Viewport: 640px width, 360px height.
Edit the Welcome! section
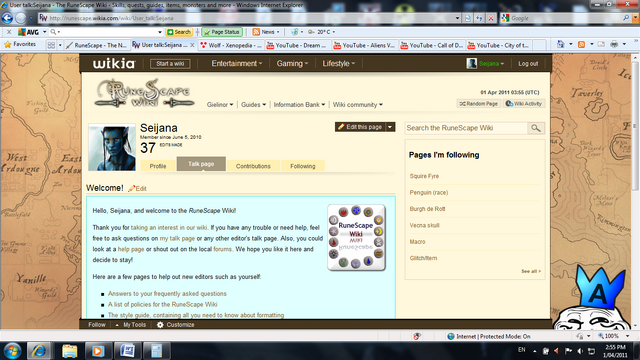[138, 188]
